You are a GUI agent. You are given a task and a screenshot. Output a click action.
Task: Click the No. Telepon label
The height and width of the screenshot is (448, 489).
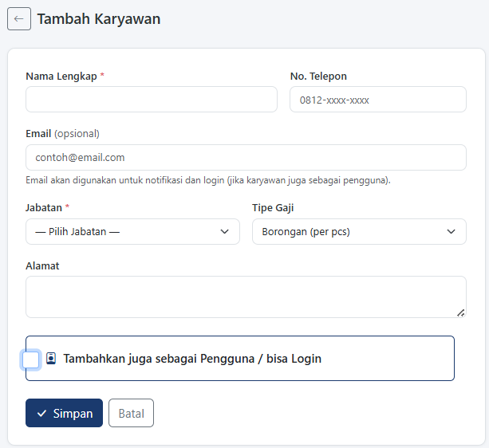click(318, 76)
